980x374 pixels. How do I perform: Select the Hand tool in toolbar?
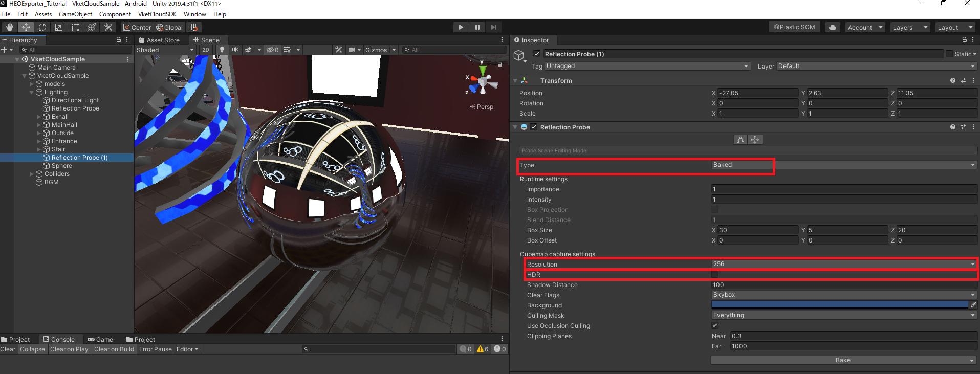pyautogui.click(x=9, y=27)
